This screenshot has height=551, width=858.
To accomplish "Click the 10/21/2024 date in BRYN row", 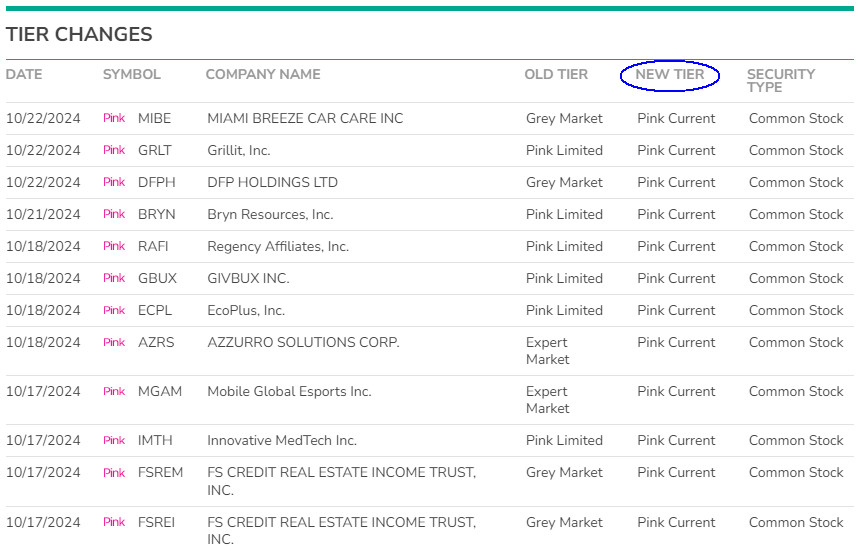I will [43, 214].
